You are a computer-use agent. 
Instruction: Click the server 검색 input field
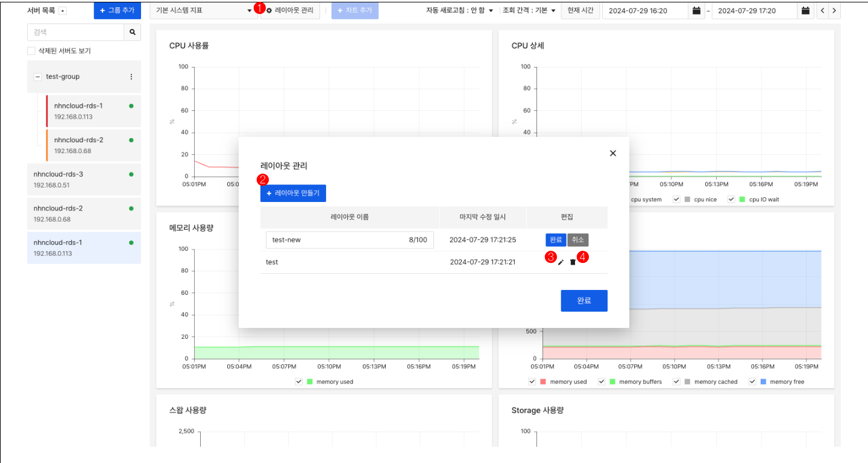coord(76,33)
